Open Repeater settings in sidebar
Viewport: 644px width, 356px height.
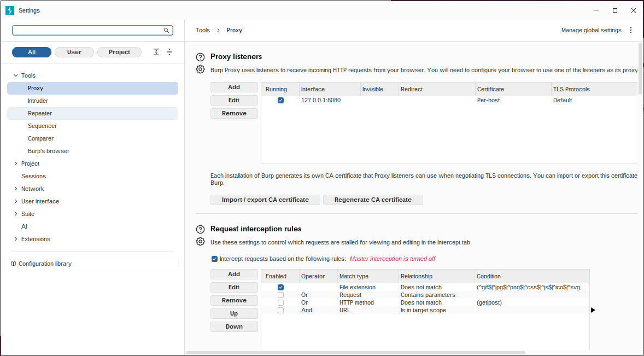93,113
